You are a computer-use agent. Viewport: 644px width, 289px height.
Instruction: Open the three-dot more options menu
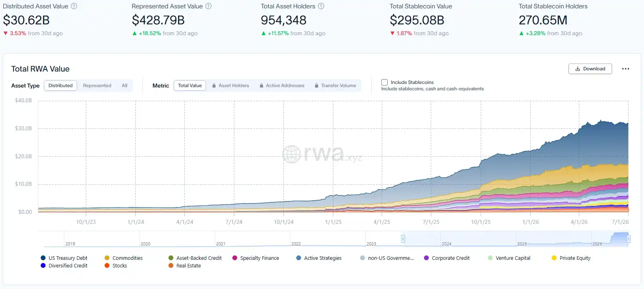pos(626,69)
